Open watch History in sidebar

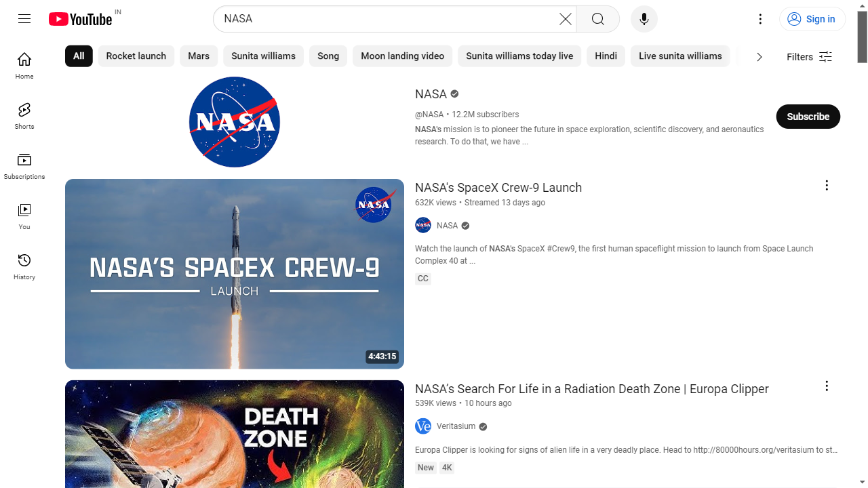pyautogui.click(x=24, y=266)
